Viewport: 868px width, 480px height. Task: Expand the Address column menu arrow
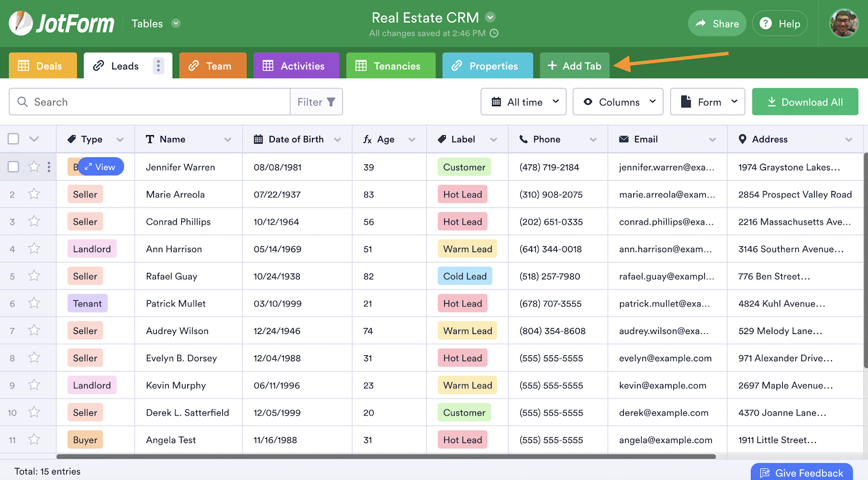click(848, 139)
